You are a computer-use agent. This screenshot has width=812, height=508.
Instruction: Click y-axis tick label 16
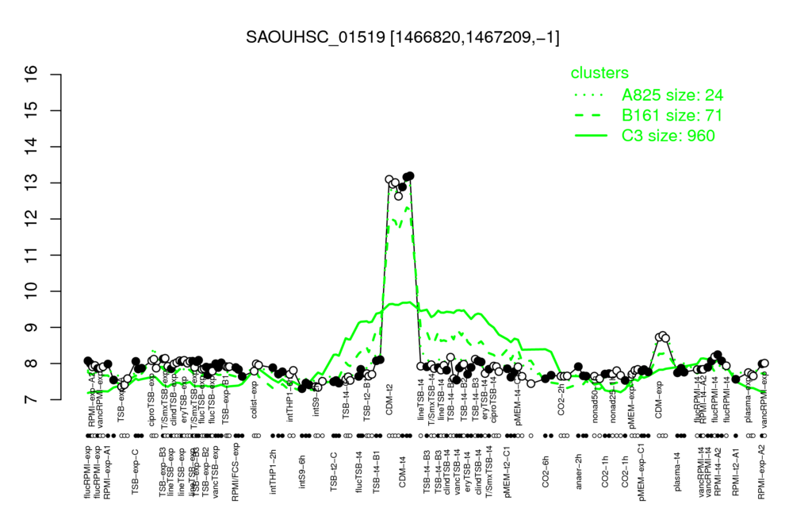[32, 75]
